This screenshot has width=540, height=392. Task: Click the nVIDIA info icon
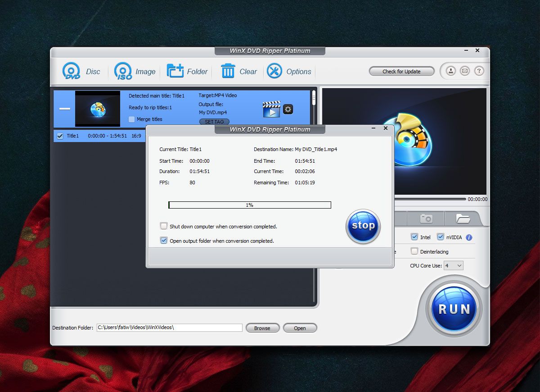(x=469, y=237)
